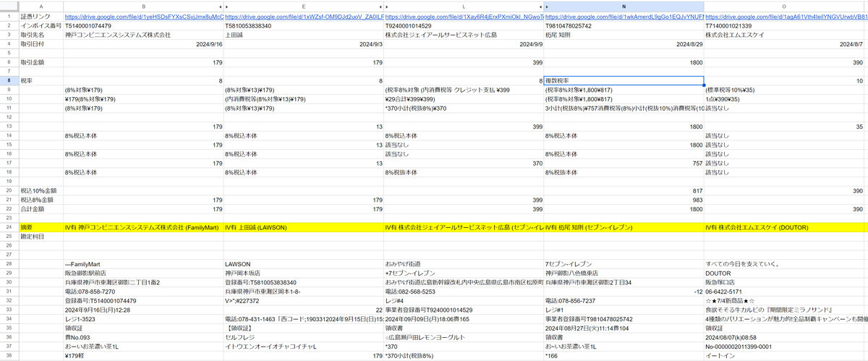Click the 阪急御影駅前店 cell
Viewport: 868px width, 361px height.
pos(143,273)
